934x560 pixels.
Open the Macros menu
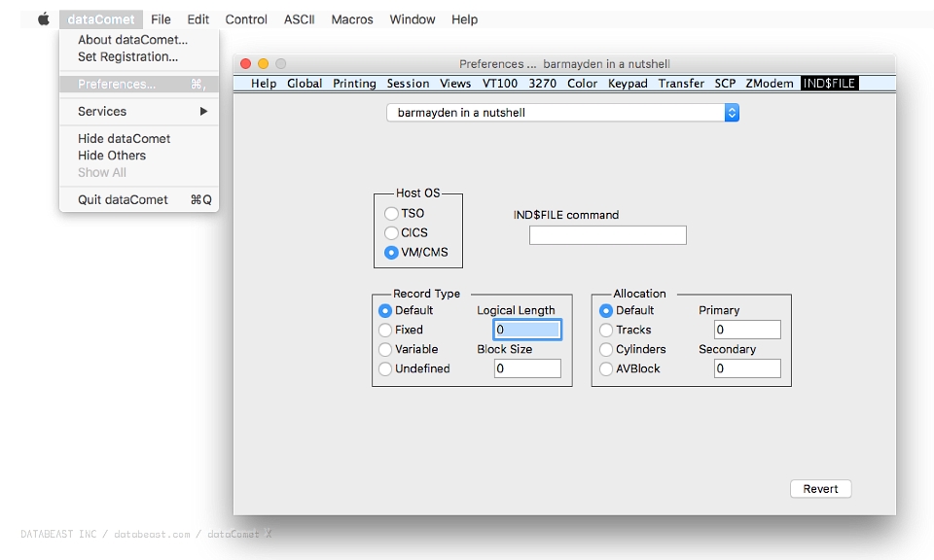click(x=352, y=19)
